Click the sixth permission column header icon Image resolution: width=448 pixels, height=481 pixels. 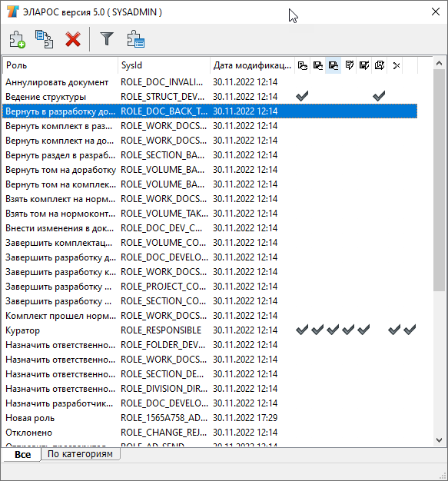click(380, 65)
